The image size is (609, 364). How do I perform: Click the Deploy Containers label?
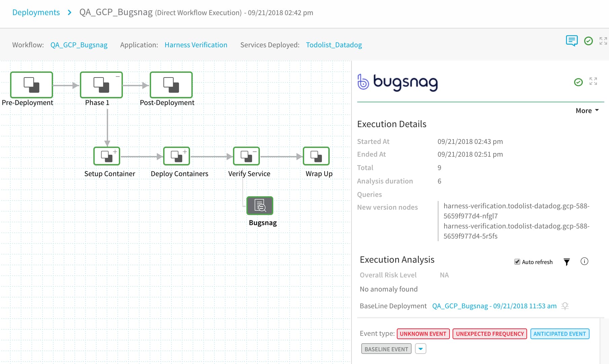tap(180, 174)
